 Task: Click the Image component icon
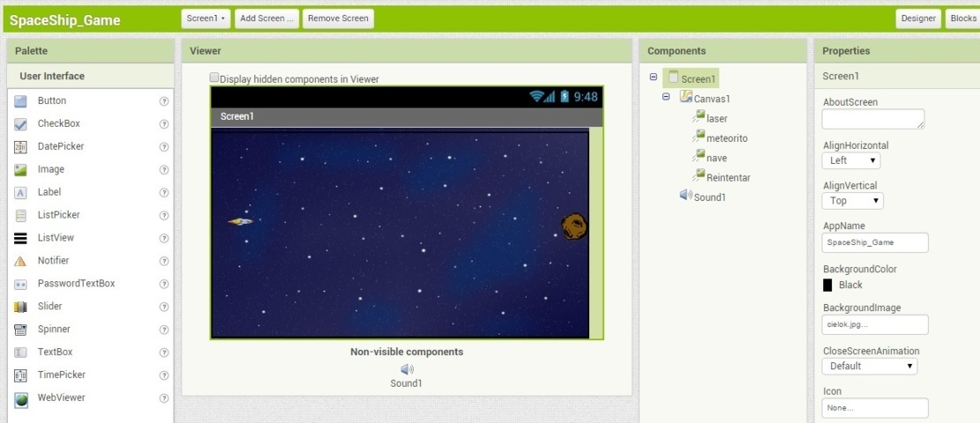pos(20,170)
